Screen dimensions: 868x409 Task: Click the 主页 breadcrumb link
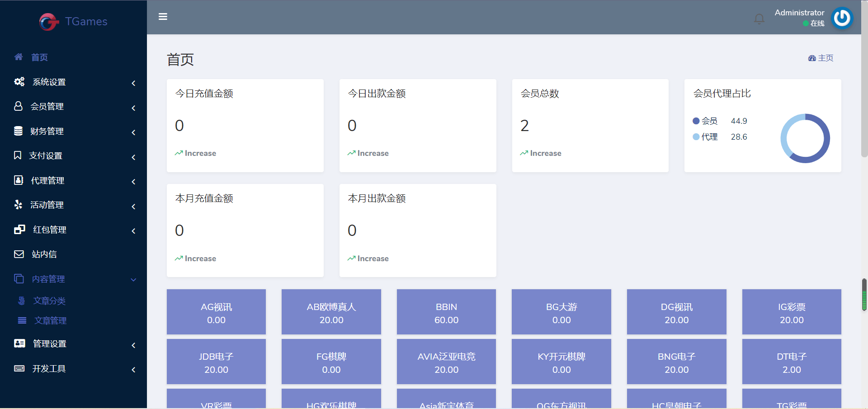826,58
